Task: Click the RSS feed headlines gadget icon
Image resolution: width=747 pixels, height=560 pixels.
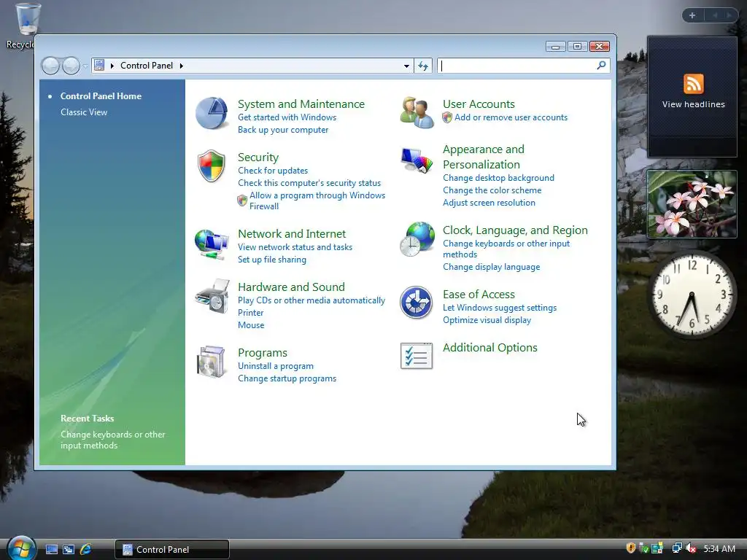Action: (x=693, y=84)
